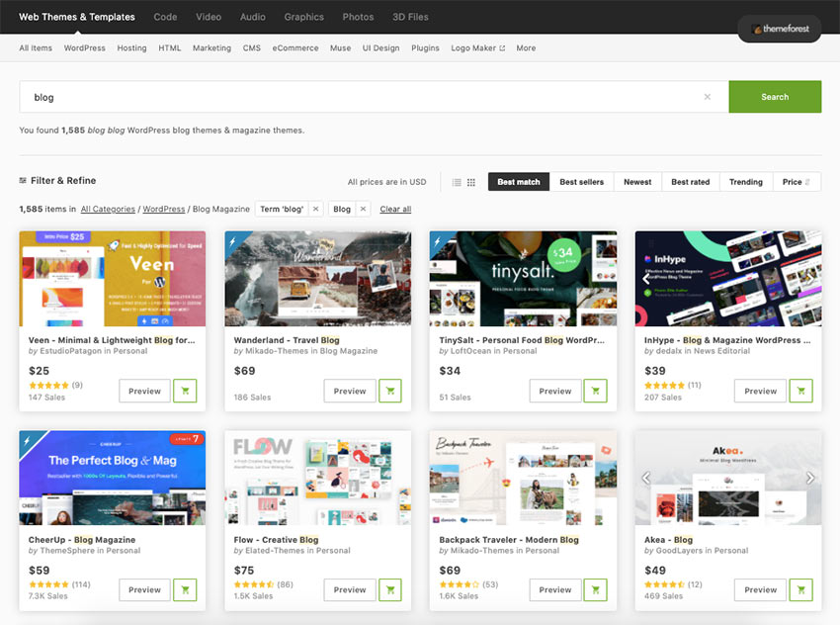Show previous image on InHype thumbnail

point(646,278)
